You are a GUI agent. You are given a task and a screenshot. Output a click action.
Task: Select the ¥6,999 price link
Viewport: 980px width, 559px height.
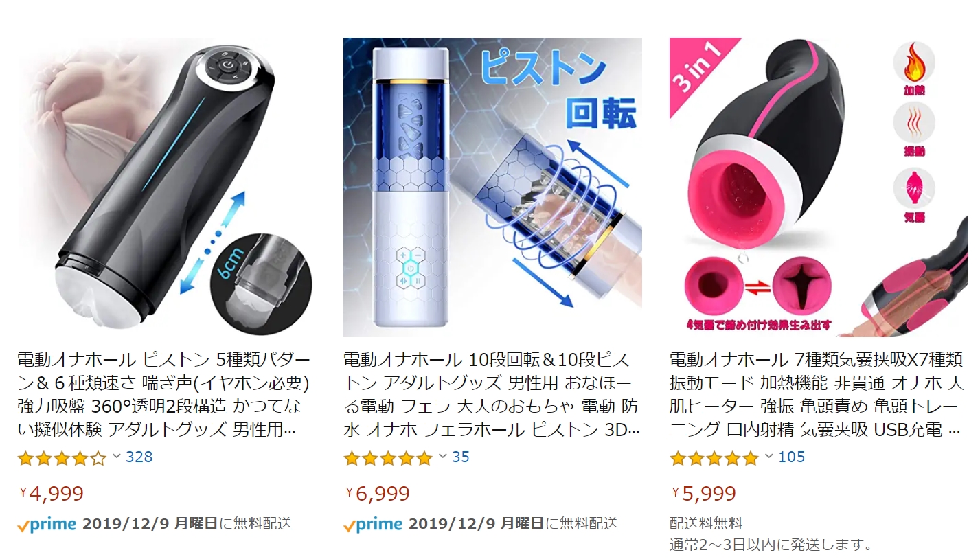378,493
